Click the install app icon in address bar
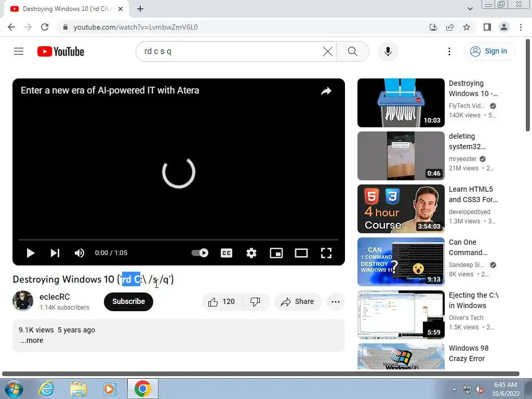The image size is (532, 399). point(433,27)
